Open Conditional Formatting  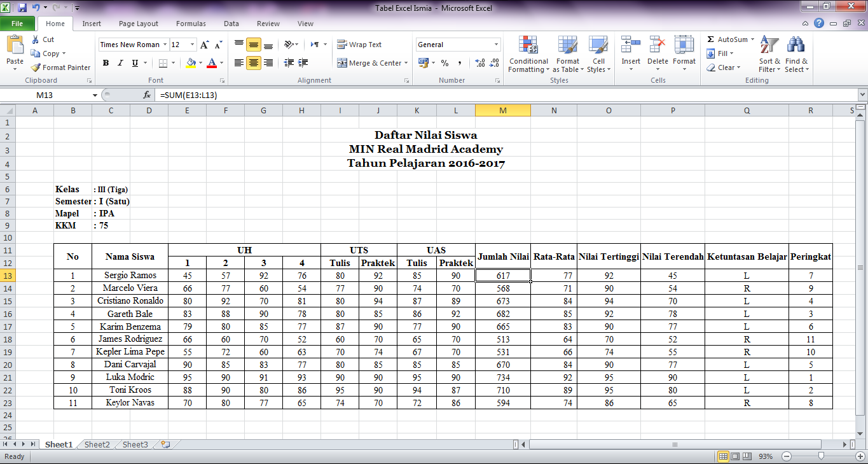[528, 55]
